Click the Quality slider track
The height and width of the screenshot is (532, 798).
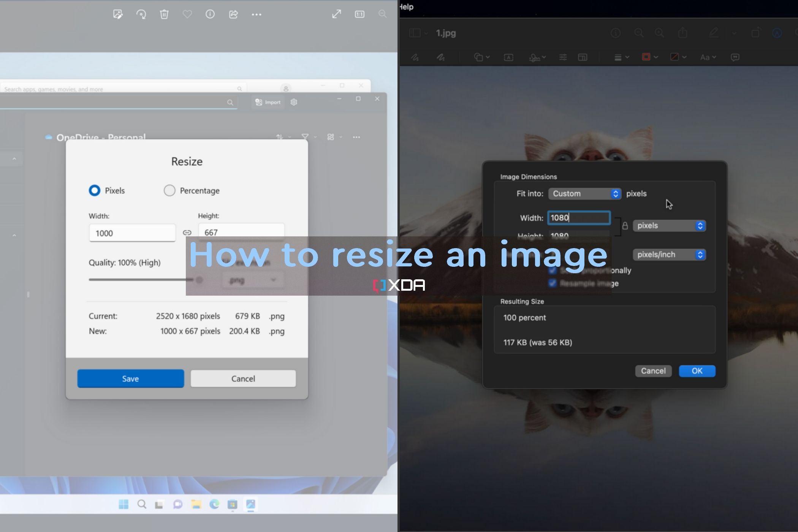pos(141,280)
